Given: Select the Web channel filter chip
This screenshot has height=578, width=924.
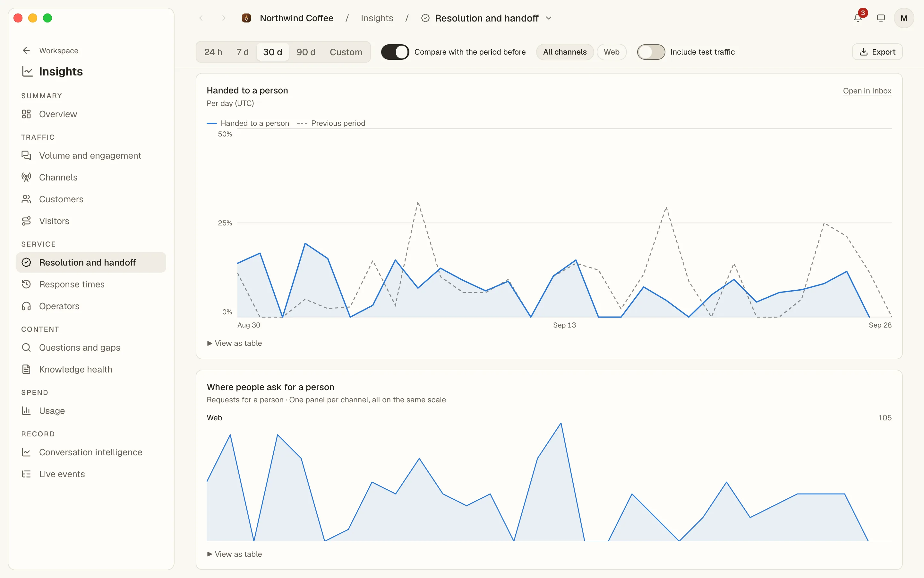Looking at the screenshot, I should pyautogui.click(x=611, y=52).
